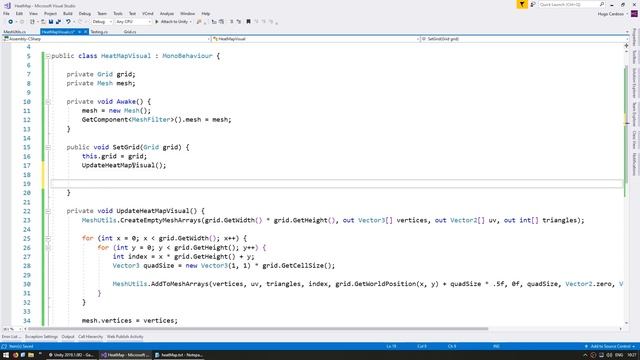The height and width of the screenshot is (360, 640).
Task: Click the Navigate Backward toolbar icon
Action: [11, 22]
